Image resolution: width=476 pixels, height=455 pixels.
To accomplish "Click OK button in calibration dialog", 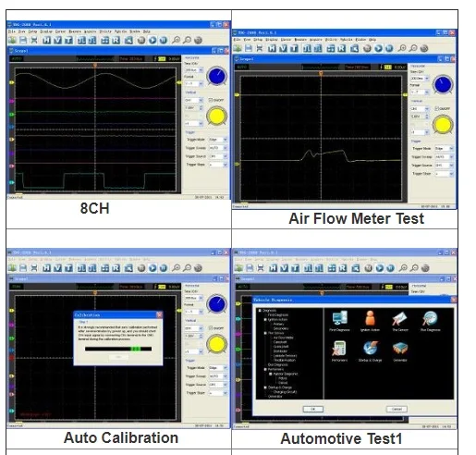I will click(x=118, y=357).
